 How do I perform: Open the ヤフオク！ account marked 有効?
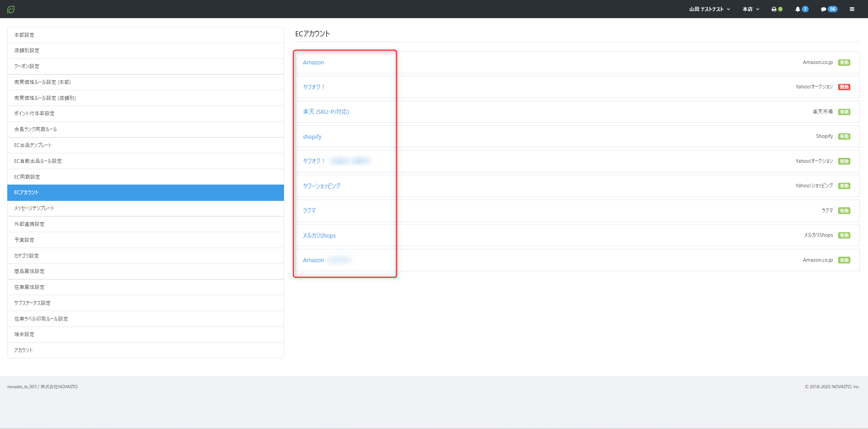click(314, 161)
